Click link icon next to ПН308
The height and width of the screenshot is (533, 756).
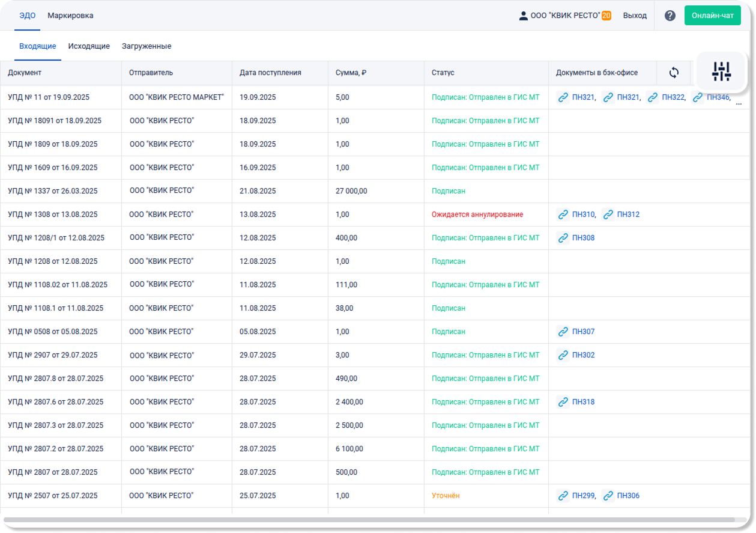click(x=563, y=238)
